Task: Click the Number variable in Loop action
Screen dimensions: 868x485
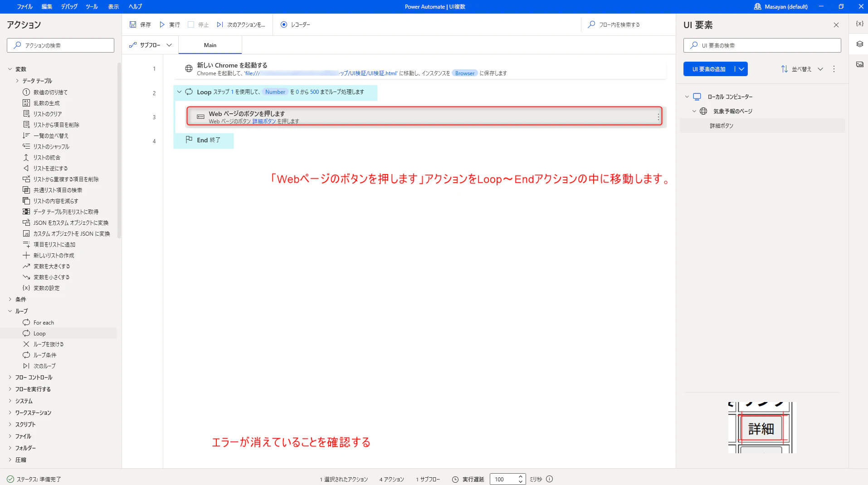Action: (x=275, y=92)
